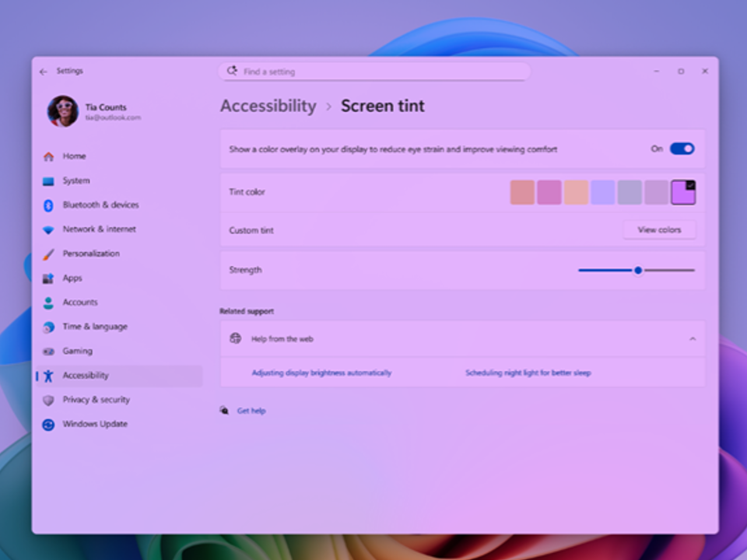Select the gray-blue tint swatch
The height and width of the screenshot is (560, 747).
(x=630, y=192)
